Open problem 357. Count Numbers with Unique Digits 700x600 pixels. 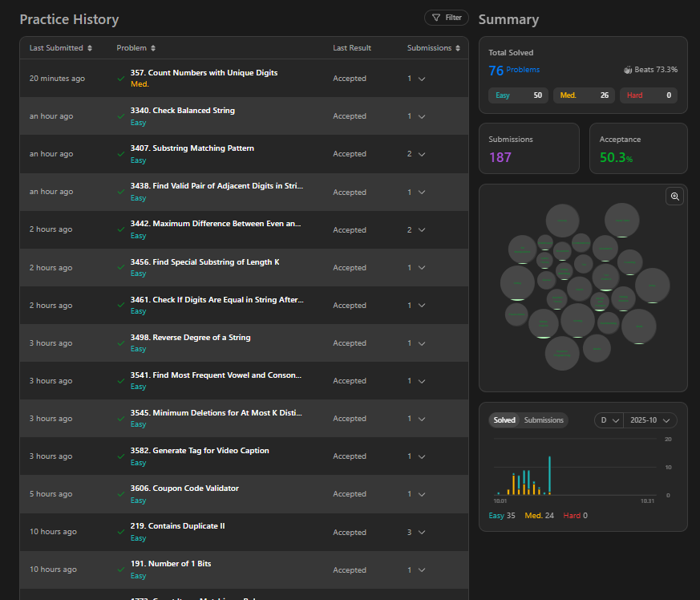click(x=204, y=72)
